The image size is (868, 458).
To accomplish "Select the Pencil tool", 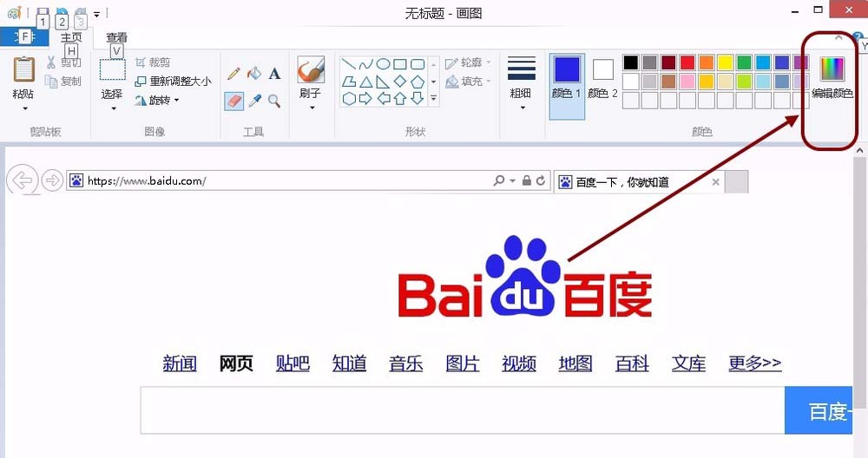I will (233, 73).
